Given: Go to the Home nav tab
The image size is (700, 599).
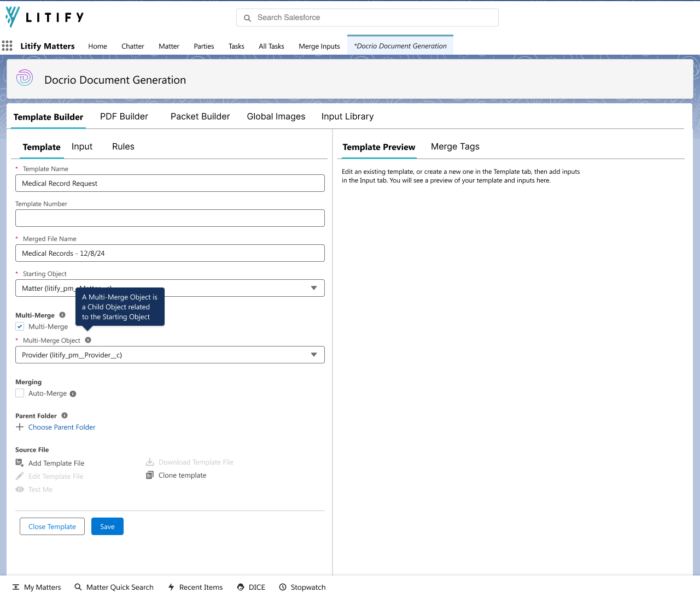Looking at the screenshot, I should coord(97,46).
